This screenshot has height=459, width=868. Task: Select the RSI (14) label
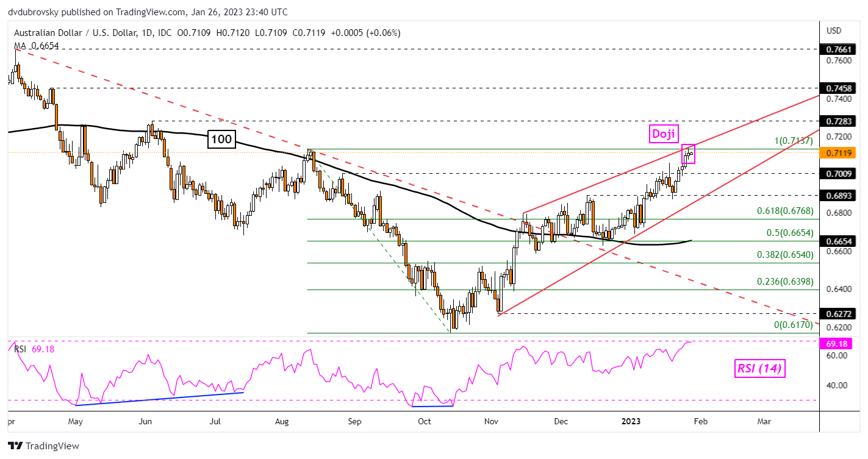pyautogui.click(x=759, y=368)
